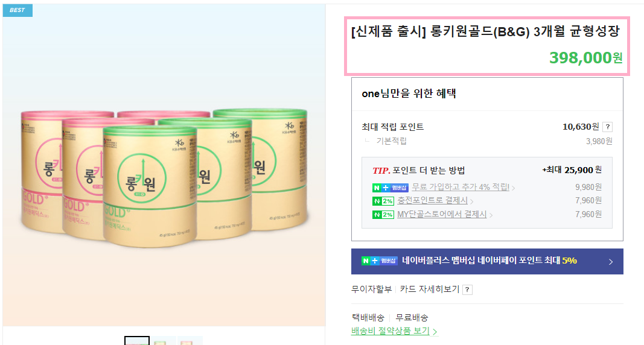The height and width of the screenshot is (345, 644).
Task: Open 배송비 절약상품 보기 link
Action: [x=390, y=331]
